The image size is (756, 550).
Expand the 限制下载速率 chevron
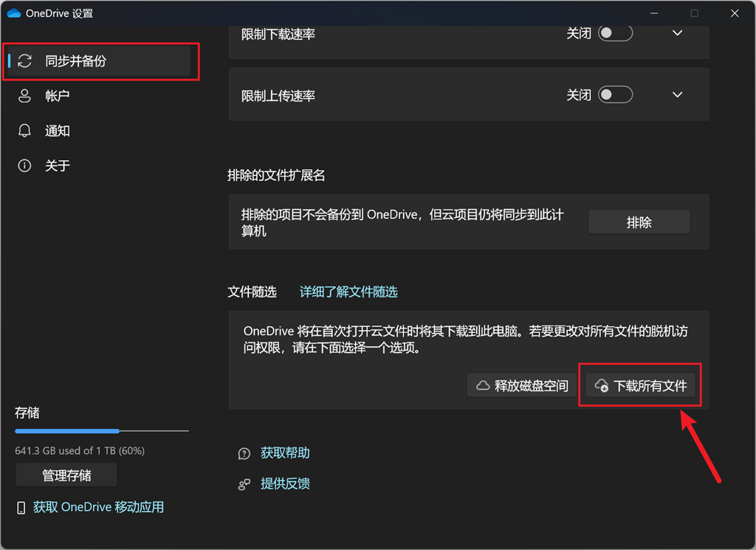[678, 32]
